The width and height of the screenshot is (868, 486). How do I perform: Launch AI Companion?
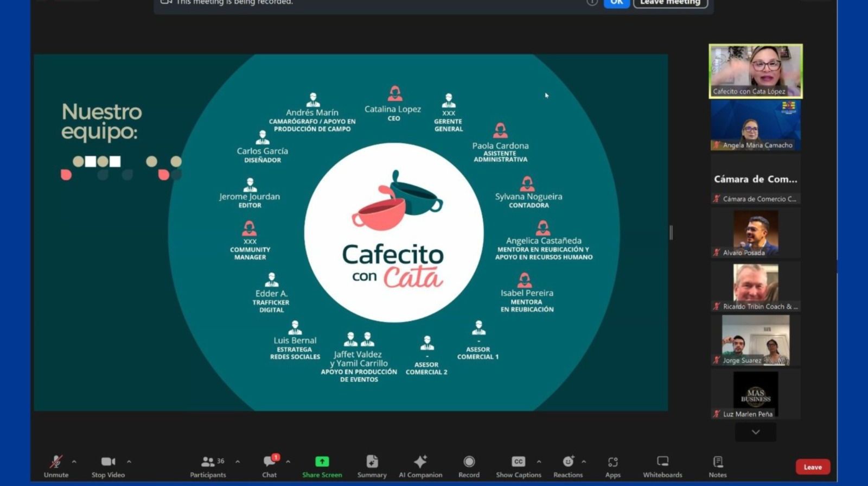(420, 466)
